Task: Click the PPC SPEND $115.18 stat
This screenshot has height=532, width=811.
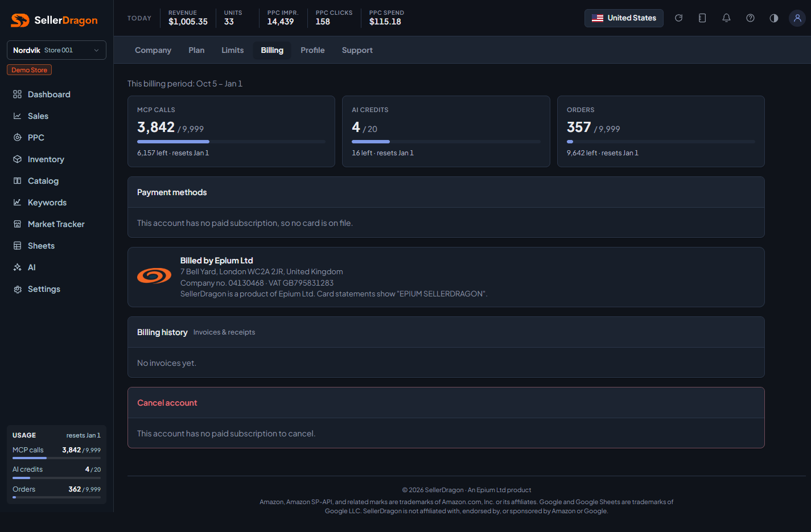Action: (x=386, y=18)
